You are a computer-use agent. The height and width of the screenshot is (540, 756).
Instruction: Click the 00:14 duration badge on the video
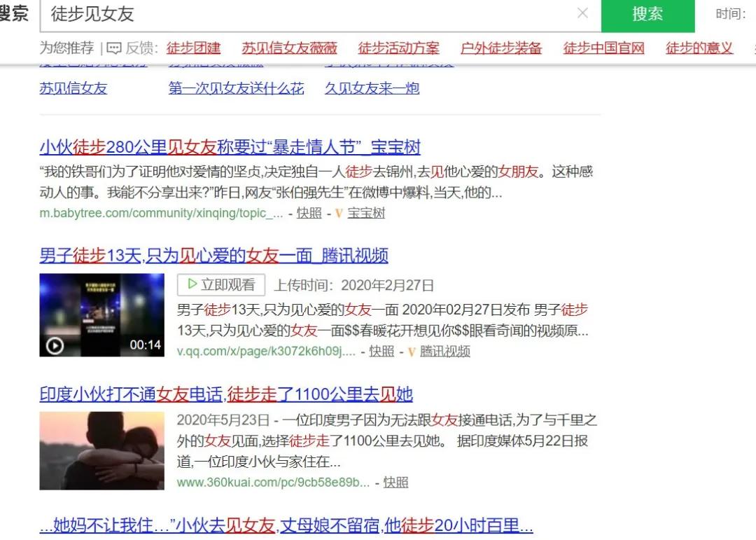click(146, 346)
